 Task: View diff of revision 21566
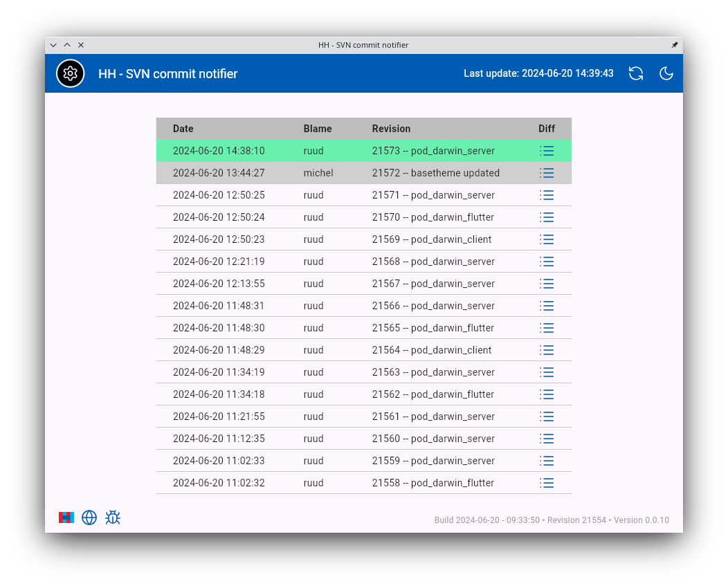[x=547, y=306]
